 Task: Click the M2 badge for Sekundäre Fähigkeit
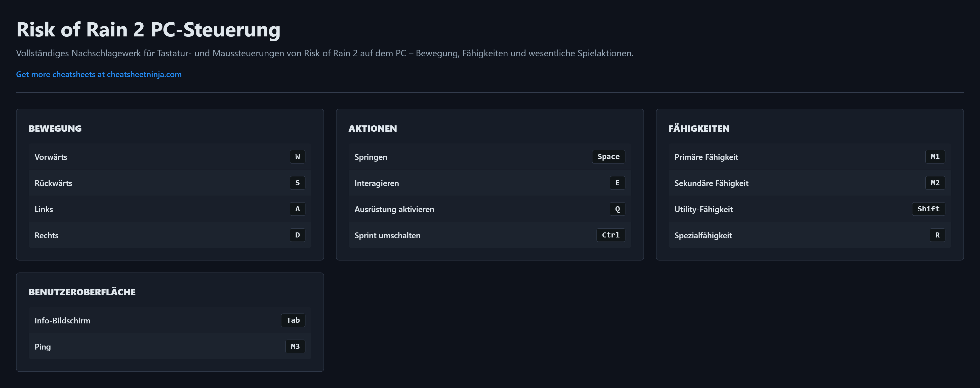(x=935, y=183)
